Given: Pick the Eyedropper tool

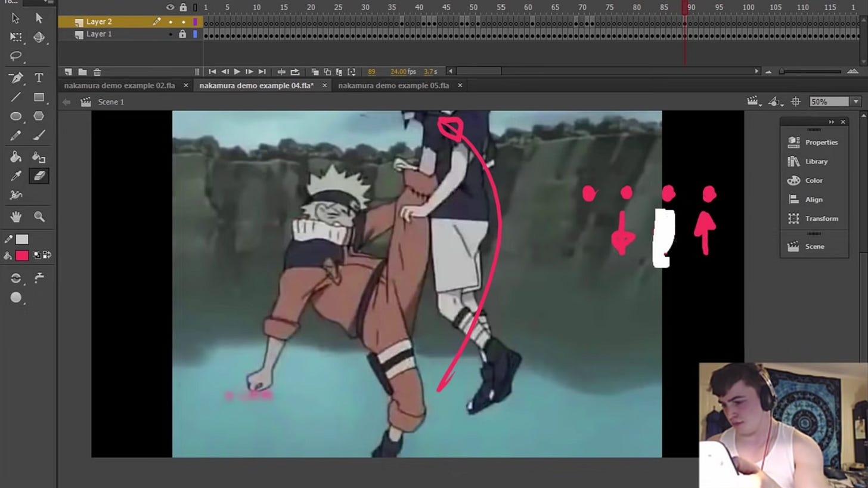Looking at the screenshot, I should (15, 176).
